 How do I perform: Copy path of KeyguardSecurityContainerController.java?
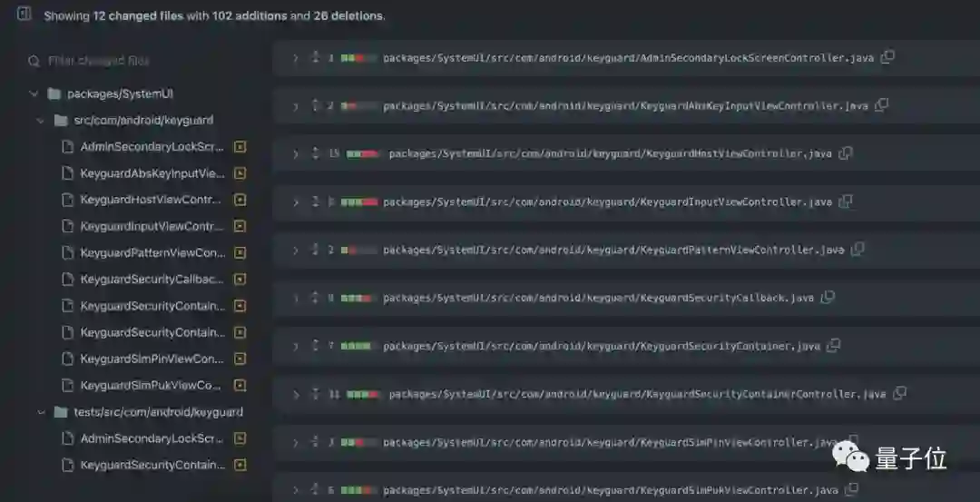899,393
